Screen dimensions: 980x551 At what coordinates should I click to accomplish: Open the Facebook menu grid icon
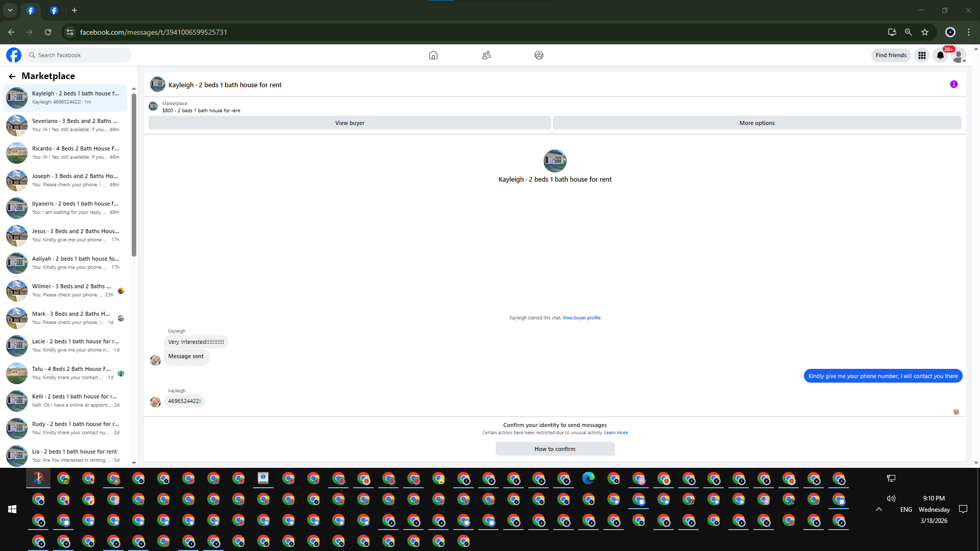point(922,55)
